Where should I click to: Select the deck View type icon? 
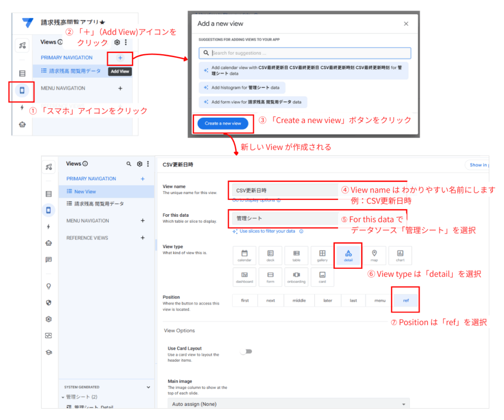(270, 255)
